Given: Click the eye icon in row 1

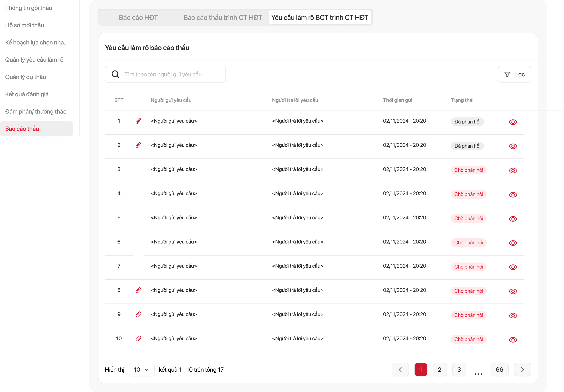Looking at the screenshot, I should (513, 122).
